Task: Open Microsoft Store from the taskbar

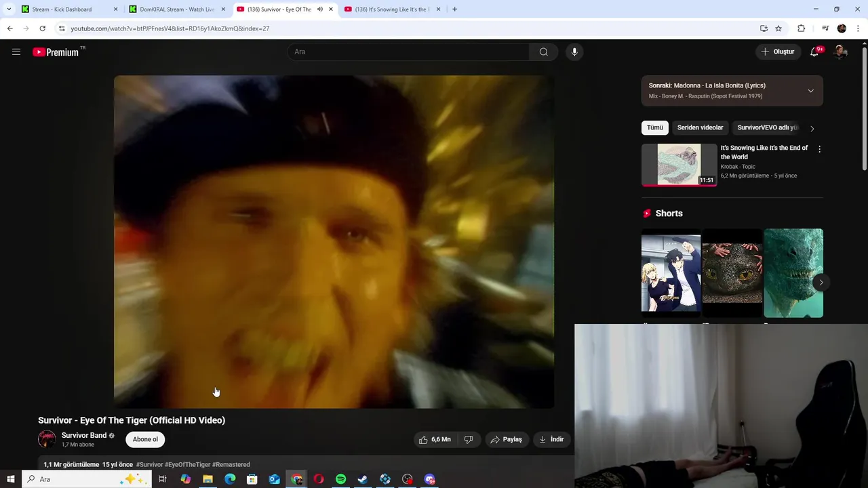Action: click(252, 479)
